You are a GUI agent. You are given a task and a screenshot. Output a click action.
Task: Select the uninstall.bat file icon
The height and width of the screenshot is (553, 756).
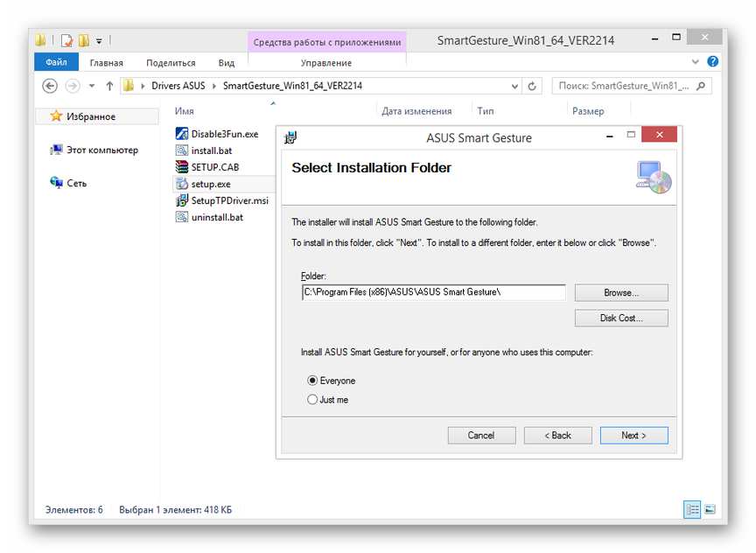[182, 217]
